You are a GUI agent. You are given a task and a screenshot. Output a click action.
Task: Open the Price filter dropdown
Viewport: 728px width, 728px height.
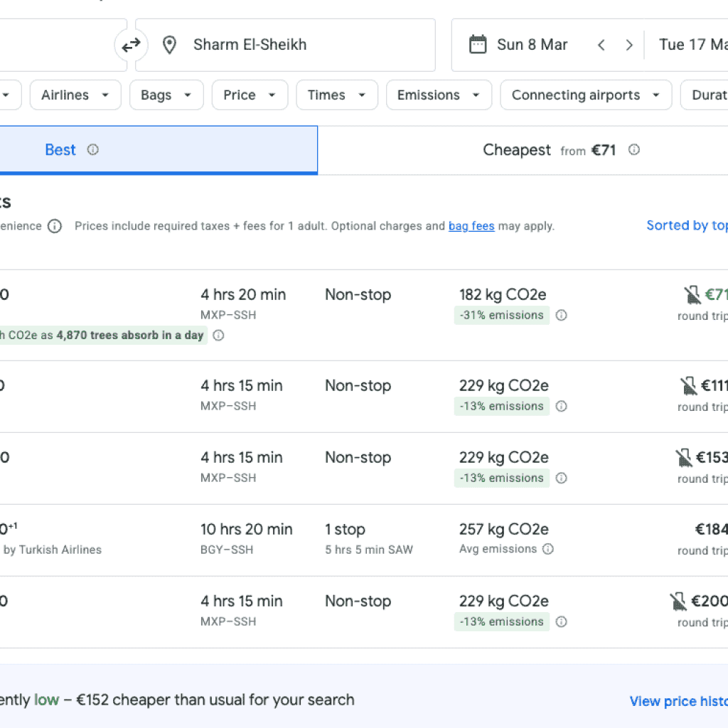coord(250,95)
